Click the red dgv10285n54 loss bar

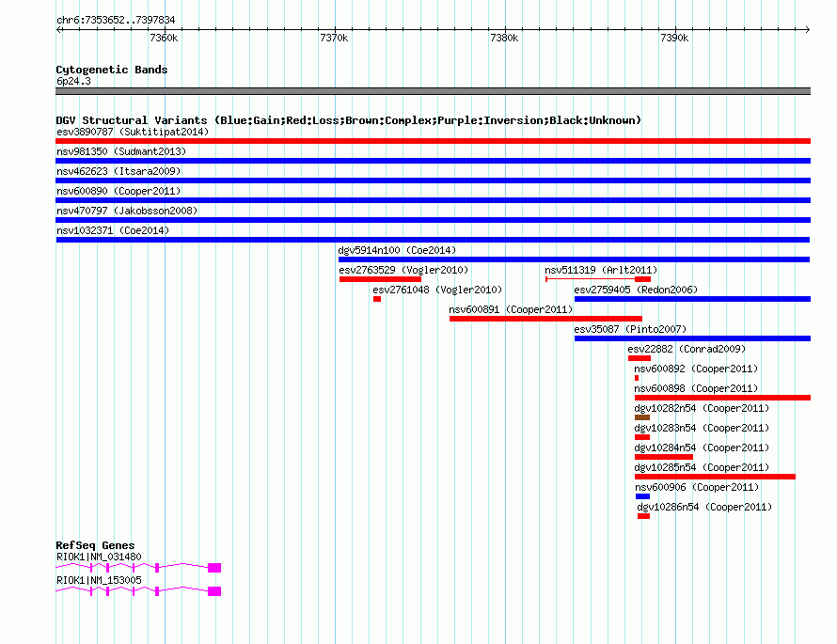[x=715, y=477]
